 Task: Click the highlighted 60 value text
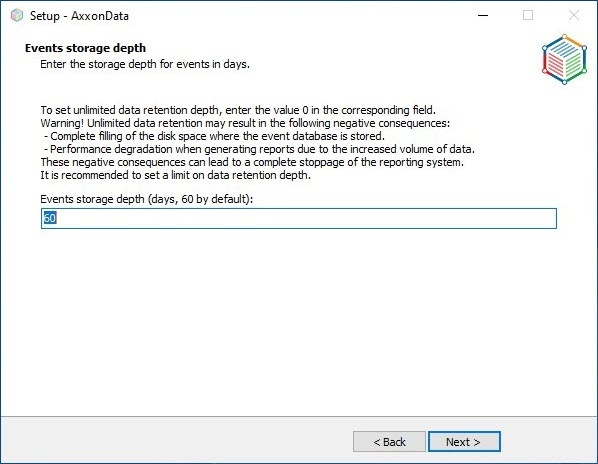coord(50,218)
